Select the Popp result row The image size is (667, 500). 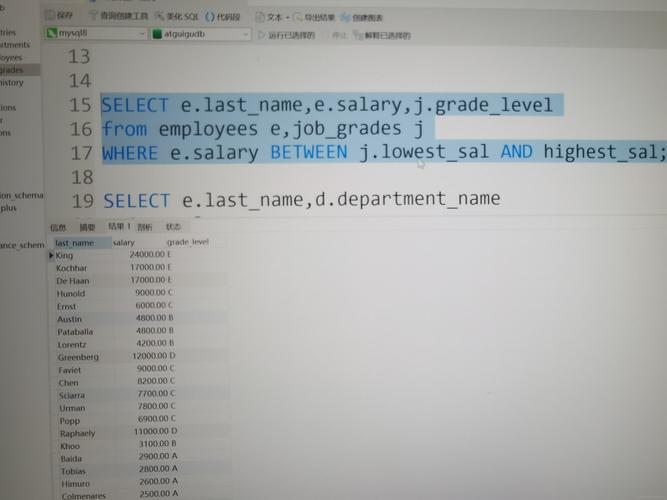click(141, 420)
